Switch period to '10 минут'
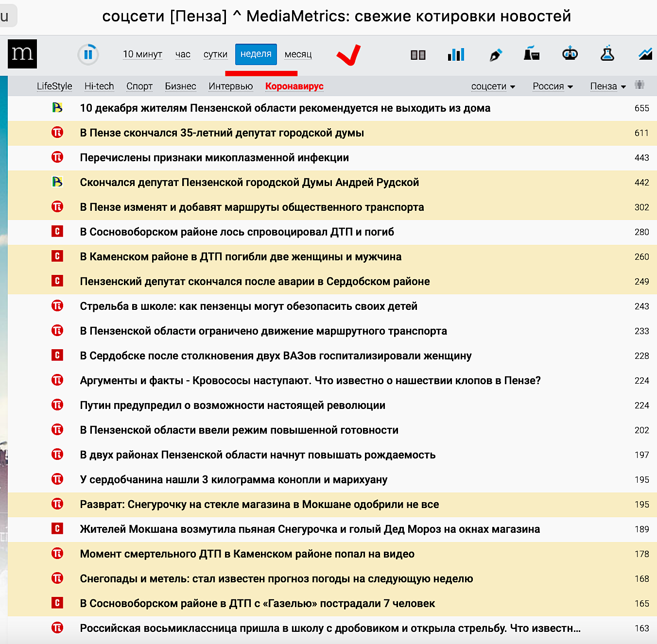 pos(142,54)
